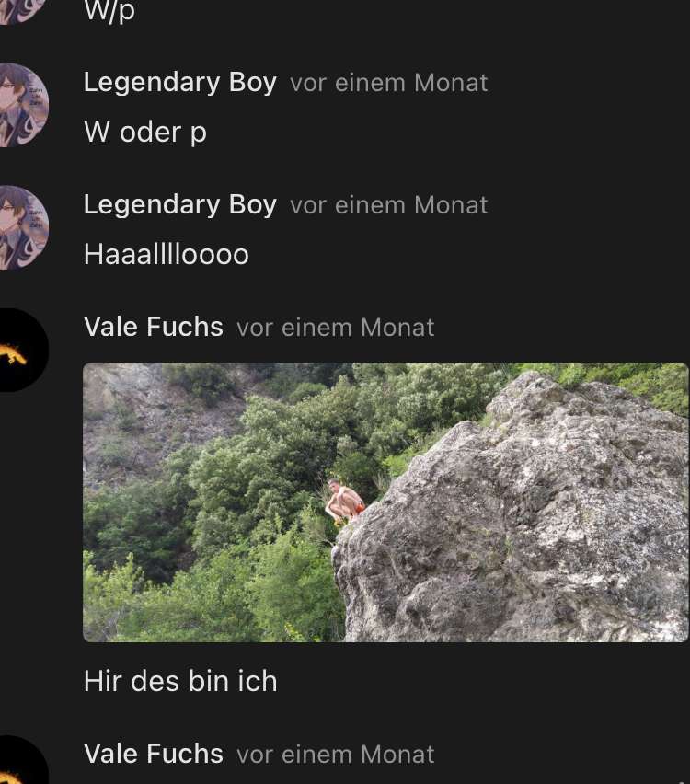Select the 'Hir des bin ich' caption
This screenshot has width=690, height=784.
click(180, 681)
